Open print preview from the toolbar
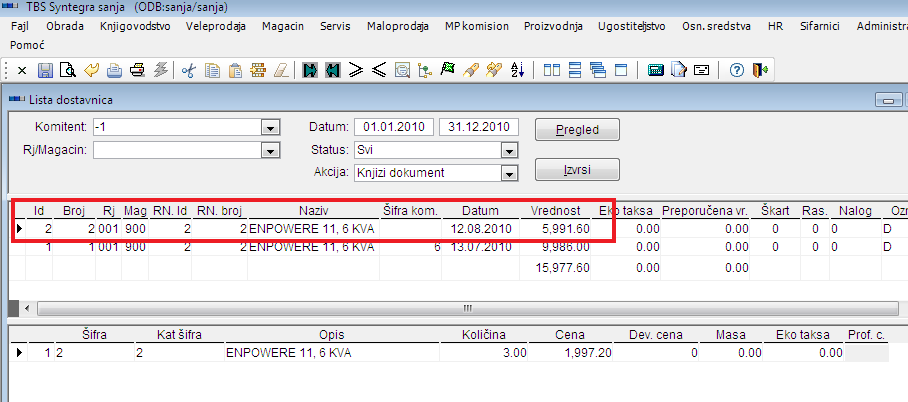The width and height of the screenshot is (908, 402). [67, 70]
